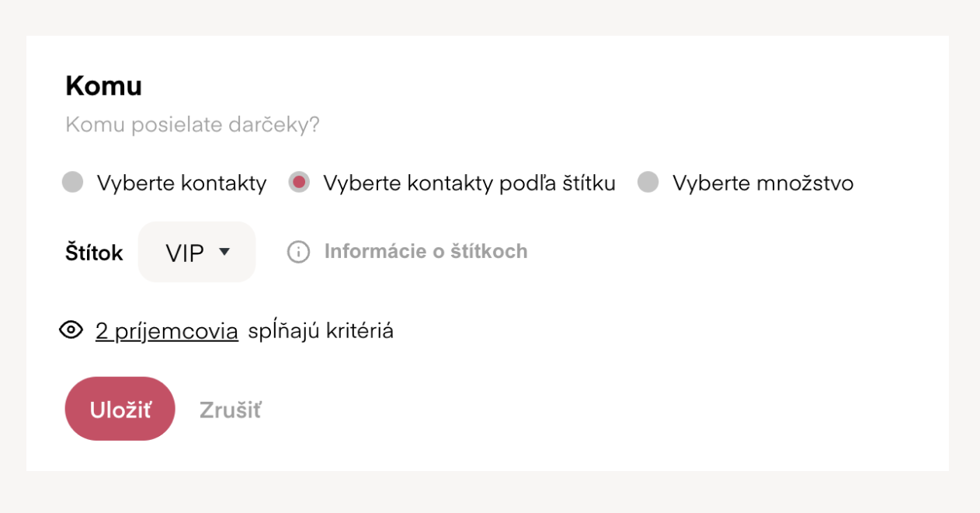Click the "Vyberte kontakty" label text
This screenshot has width=980, height=513.
(182, 183)
